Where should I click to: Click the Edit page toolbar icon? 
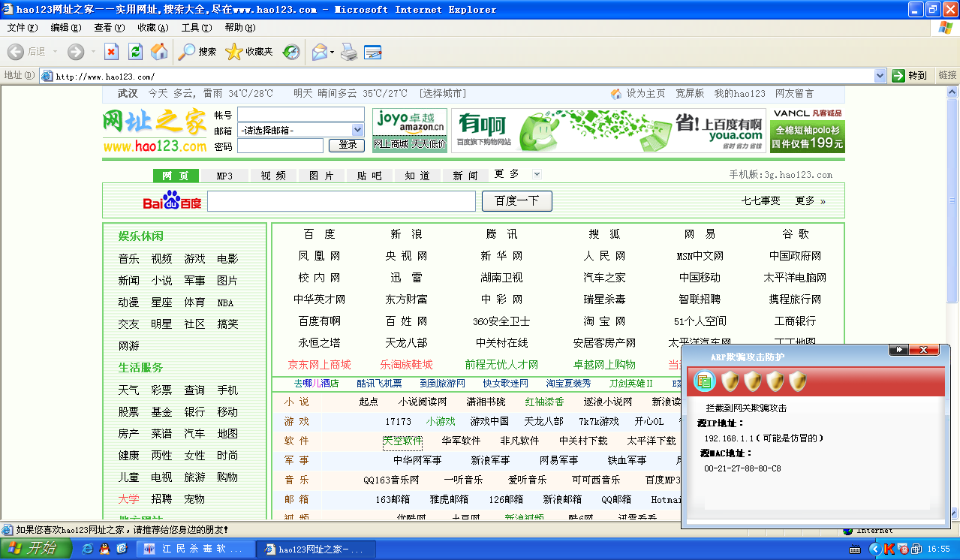(373, 52)
